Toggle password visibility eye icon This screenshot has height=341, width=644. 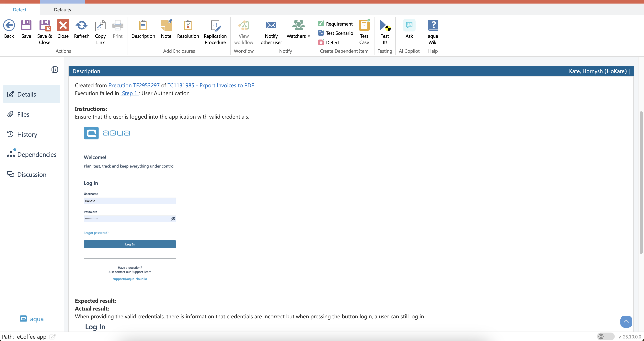[173, 219]
